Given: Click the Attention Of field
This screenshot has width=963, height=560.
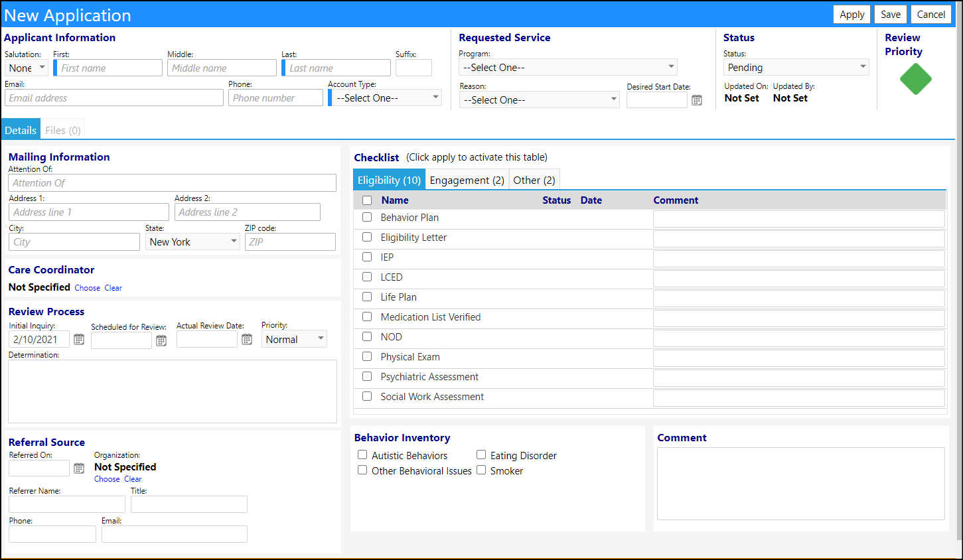Looking at the screenshot, I should point(173,182).
